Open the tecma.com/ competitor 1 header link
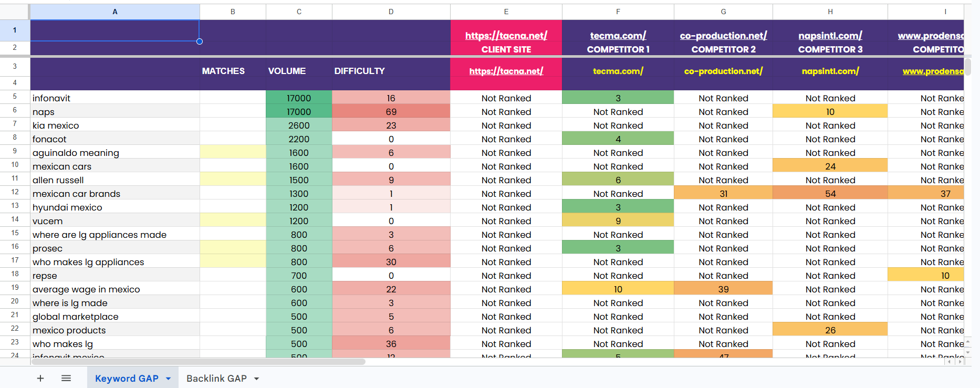Screen dimensions: 980x388 618,36
